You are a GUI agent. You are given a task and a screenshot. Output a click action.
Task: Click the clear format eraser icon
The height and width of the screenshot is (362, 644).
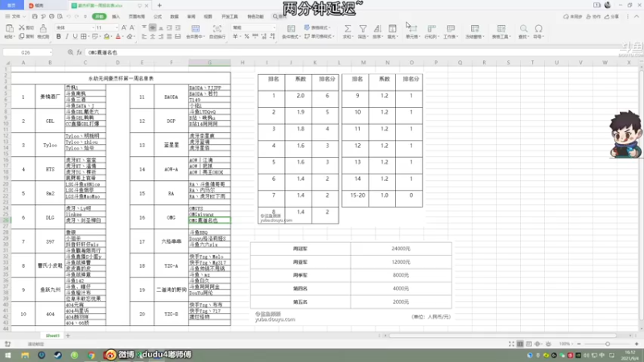130,36
